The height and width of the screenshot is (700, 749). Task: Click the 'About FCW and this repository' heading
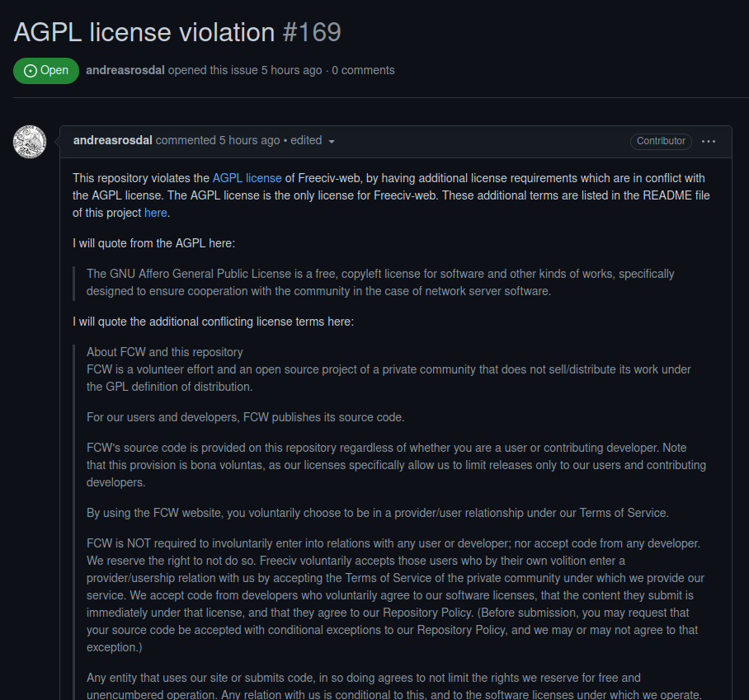click(164, 352)
